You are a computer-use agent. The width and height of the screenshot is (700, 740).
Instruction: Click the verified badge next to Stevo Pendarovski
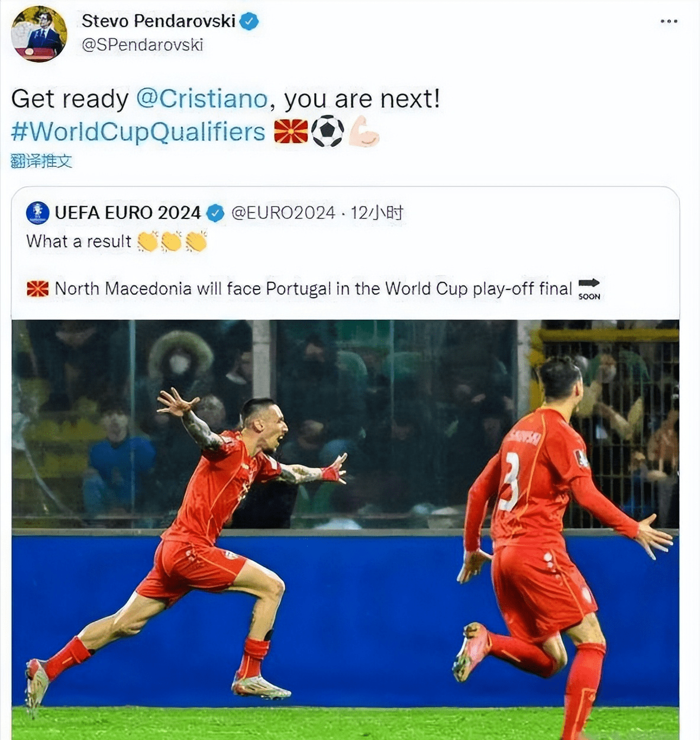click(x=249, y=22)
